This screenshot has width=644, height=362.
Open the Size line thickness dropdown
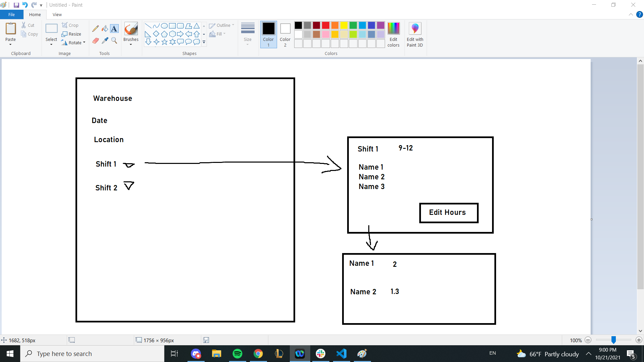coord(248,34)
